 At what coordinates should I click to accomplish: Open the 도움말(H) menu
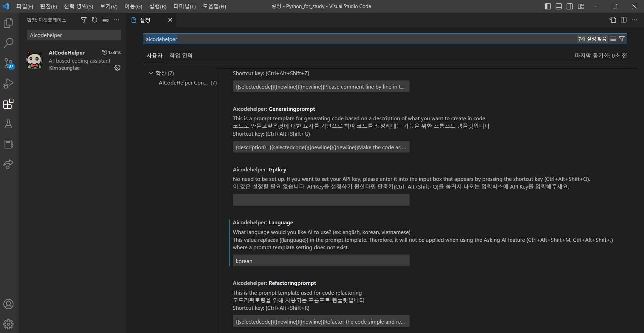[214, 6]
